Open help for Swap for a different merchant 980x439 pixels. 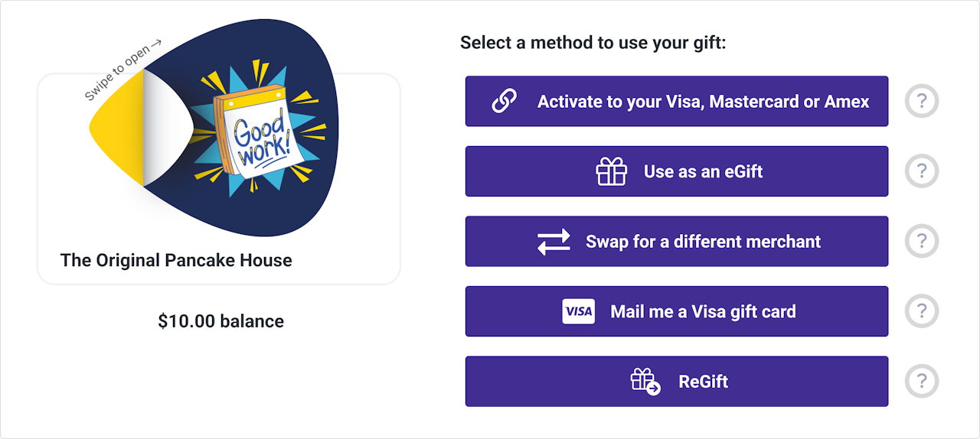pyautogui.click(x=922, y=242)
